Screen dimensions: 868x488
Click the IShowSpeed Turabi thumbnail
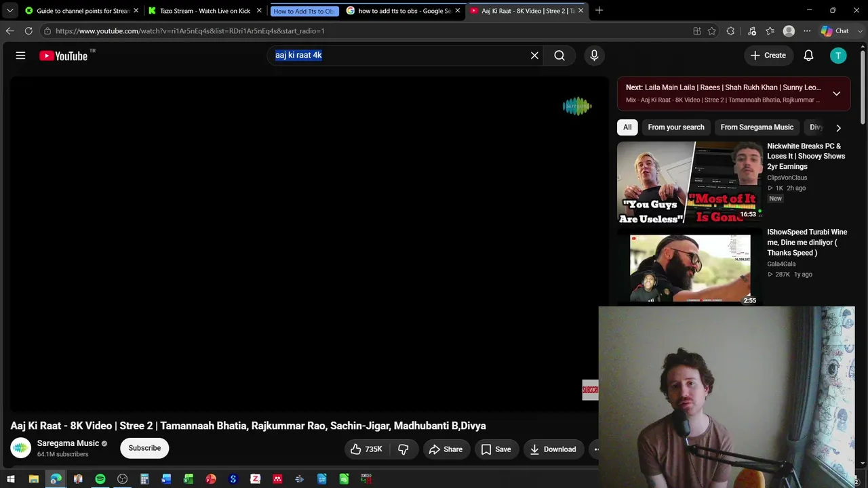point(690,268)
